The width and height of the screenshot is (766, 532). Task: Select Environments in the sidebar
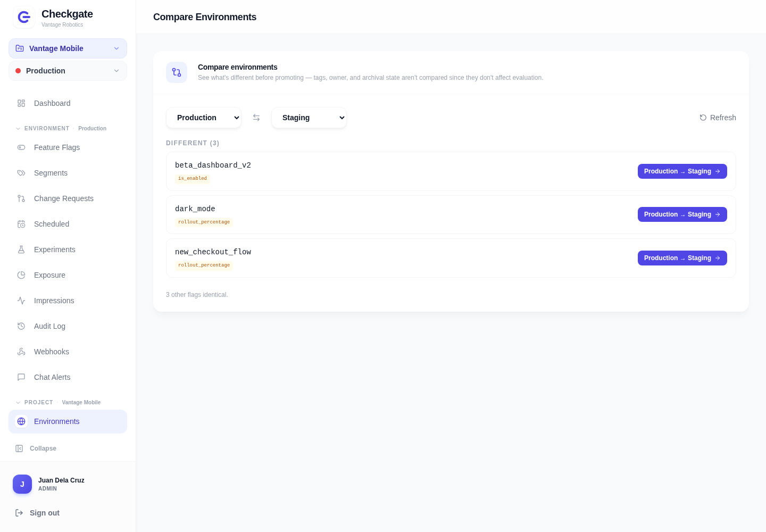pyautogui.click(x=68, y=421)
